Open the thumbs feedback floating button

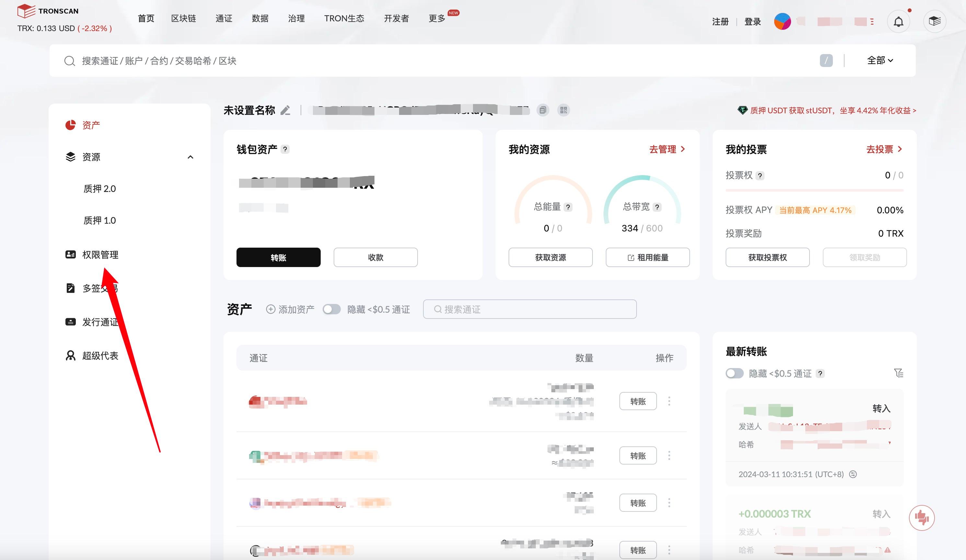pos(922,518)
